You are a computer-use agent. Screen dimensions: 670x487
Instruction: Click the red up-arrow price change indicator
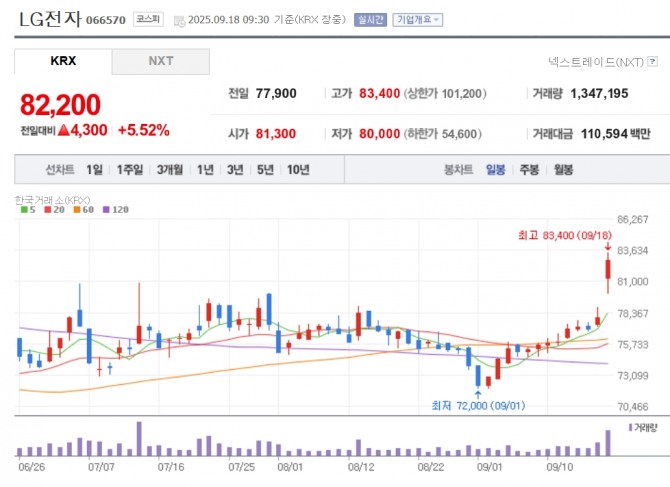tap(63, 130)
